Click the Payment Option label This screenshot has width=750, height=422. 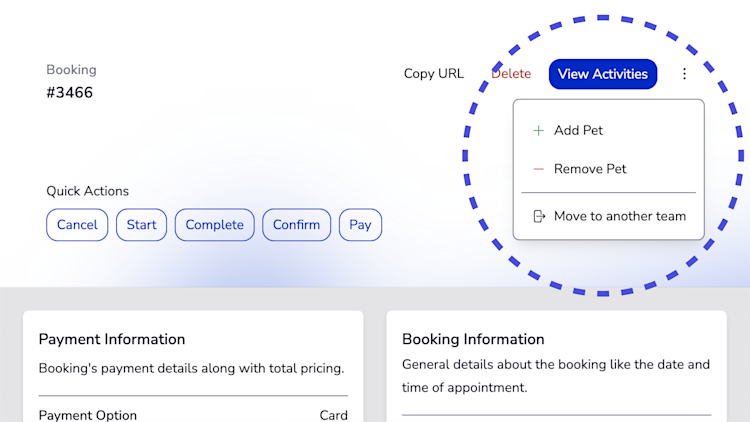pos(88,415)
